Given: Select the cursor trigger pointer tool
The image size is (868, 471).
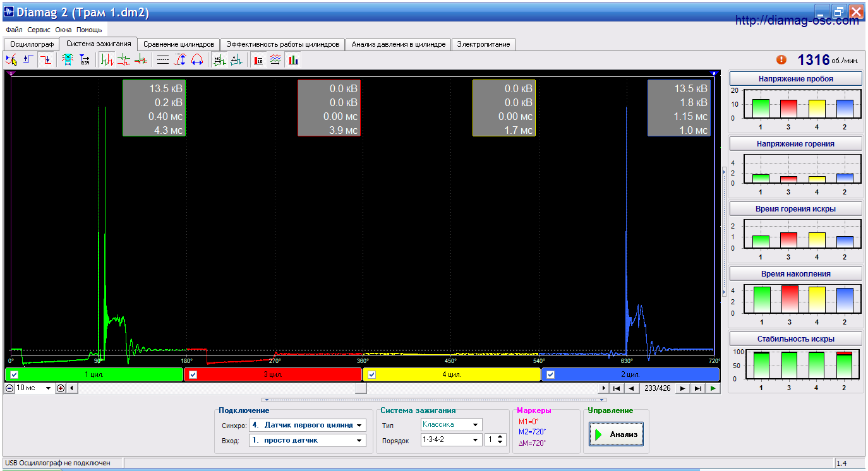Looking at the screenshot, I should pyautogui.click(x=11, y=60).
